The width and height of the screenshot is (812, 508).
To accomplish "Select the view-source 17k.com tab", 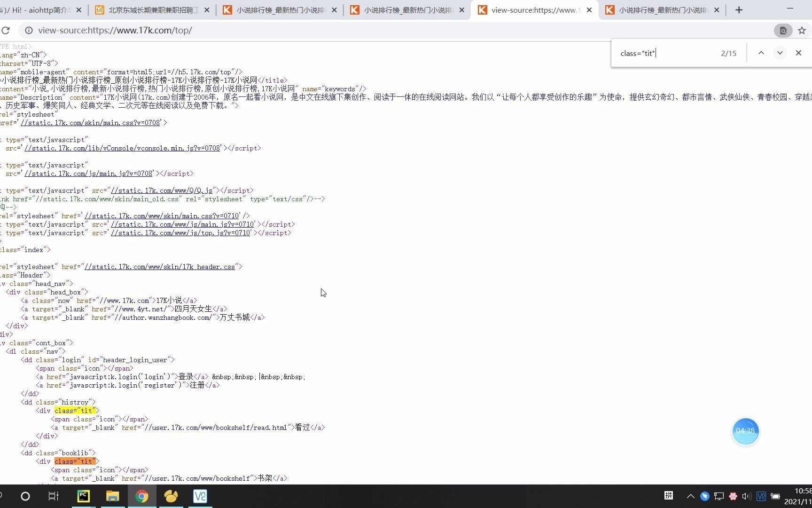I will pyautogui.click(x=534, y=10).
